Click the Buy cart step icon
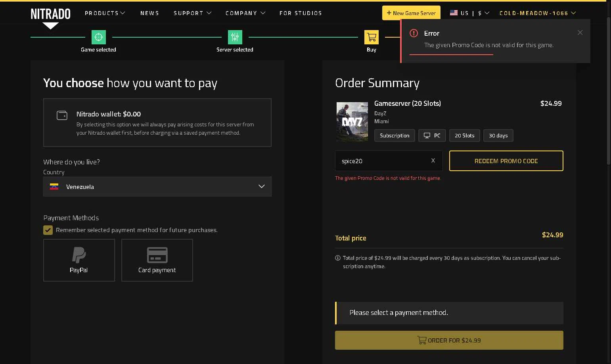Image resolution: width=611 pixels, height=364 pixels. coord(372,37)
